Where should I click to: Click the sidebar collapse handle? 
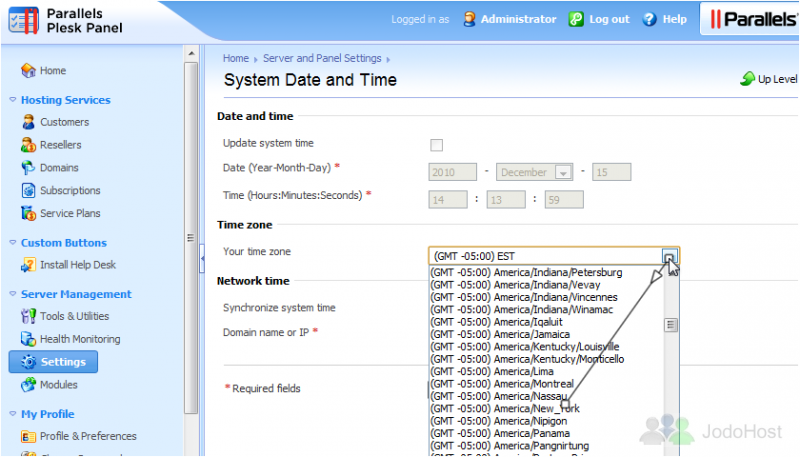pos(203,259)
